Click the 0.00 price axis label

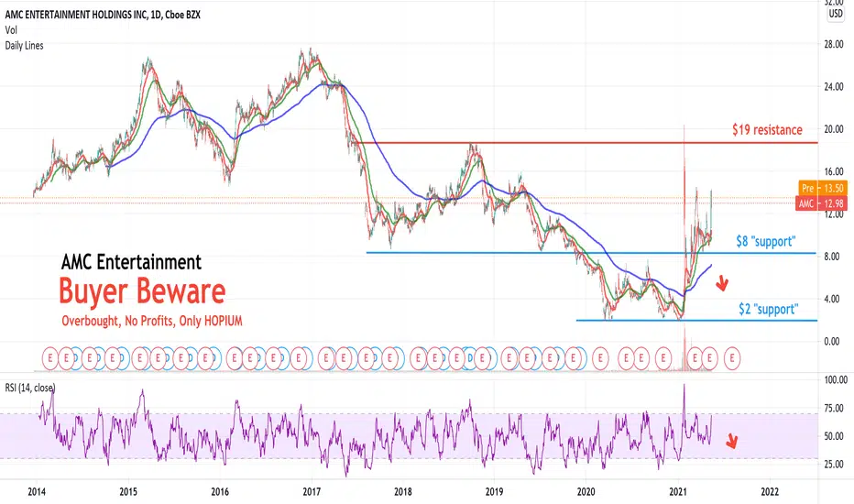click(x=831, y=342)
